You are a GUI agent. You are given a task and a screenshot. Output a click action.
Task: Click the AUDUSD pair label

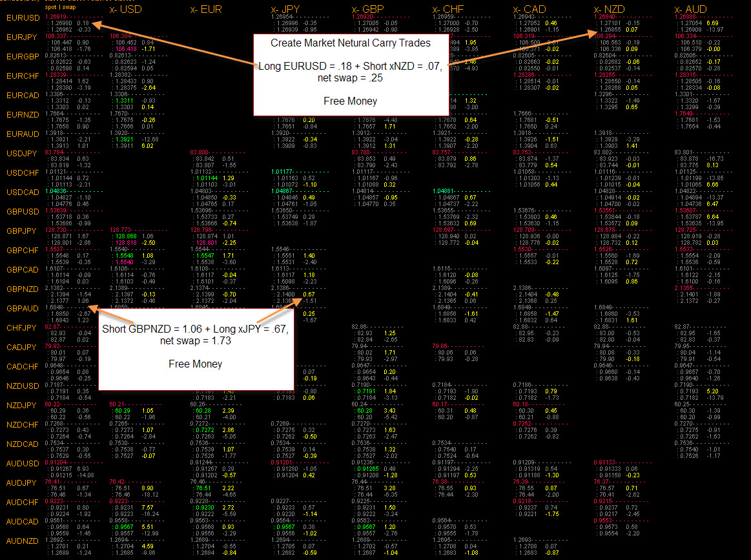coord(23,464)
